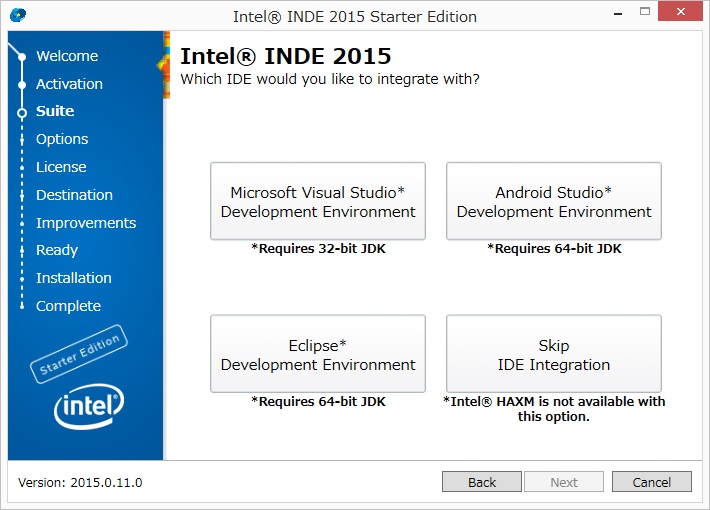Viewport: 710px width, 510px height.
Task: Cancel the installation
Action: point(651,482)
